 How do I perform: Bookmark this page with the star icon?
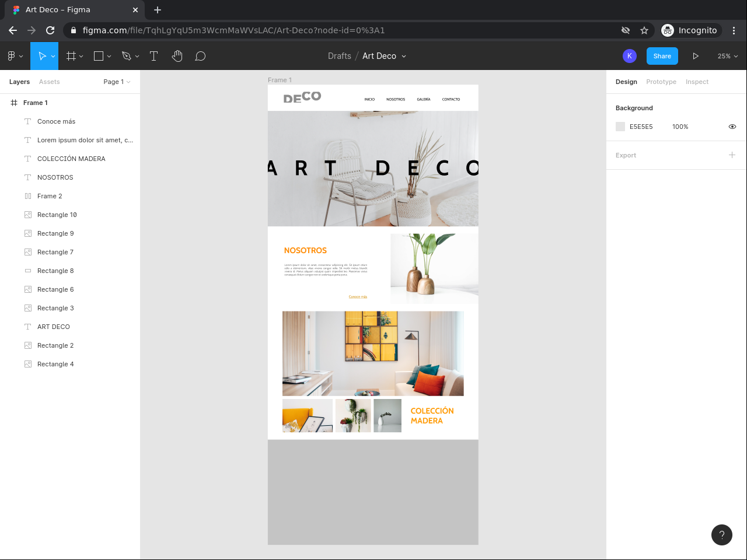tap(644, 30)
